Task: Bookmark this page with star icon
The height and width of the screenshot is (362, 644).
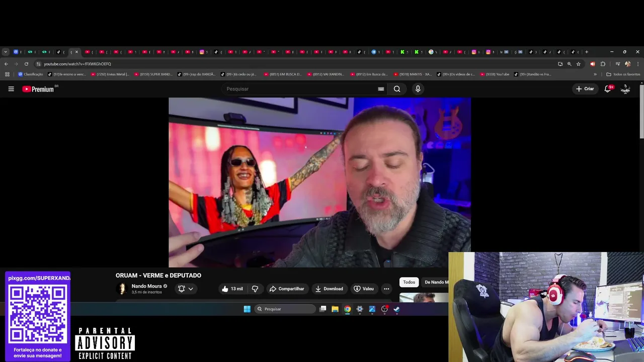Action: [579, 64]
